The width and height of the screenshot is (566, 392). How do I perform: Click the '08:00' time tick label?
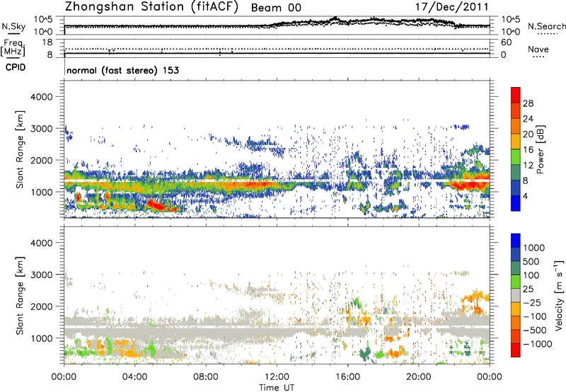[206, 377]
